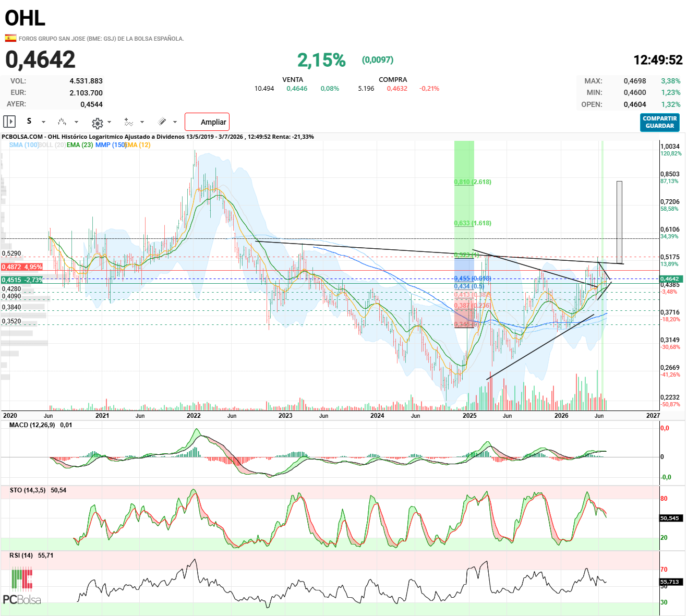
Task: Open the chart settings gear icon
Action: [98, 123]
